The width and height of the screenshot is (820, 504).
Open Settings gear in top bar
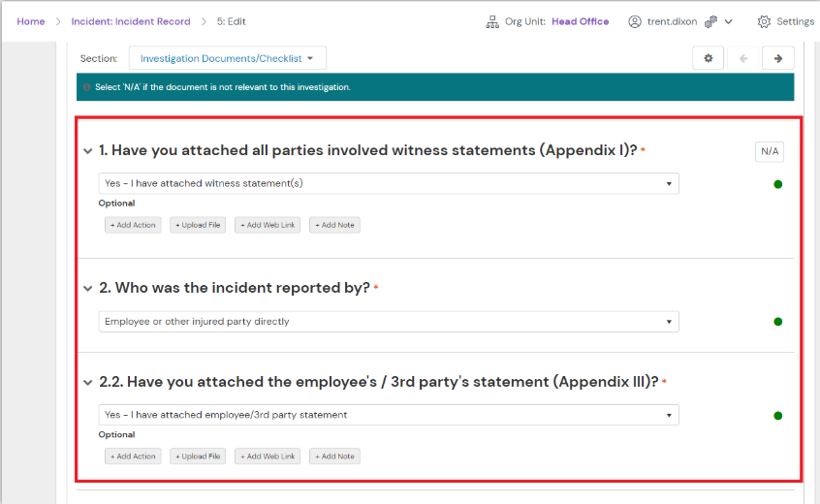click(x=764, y=21)
